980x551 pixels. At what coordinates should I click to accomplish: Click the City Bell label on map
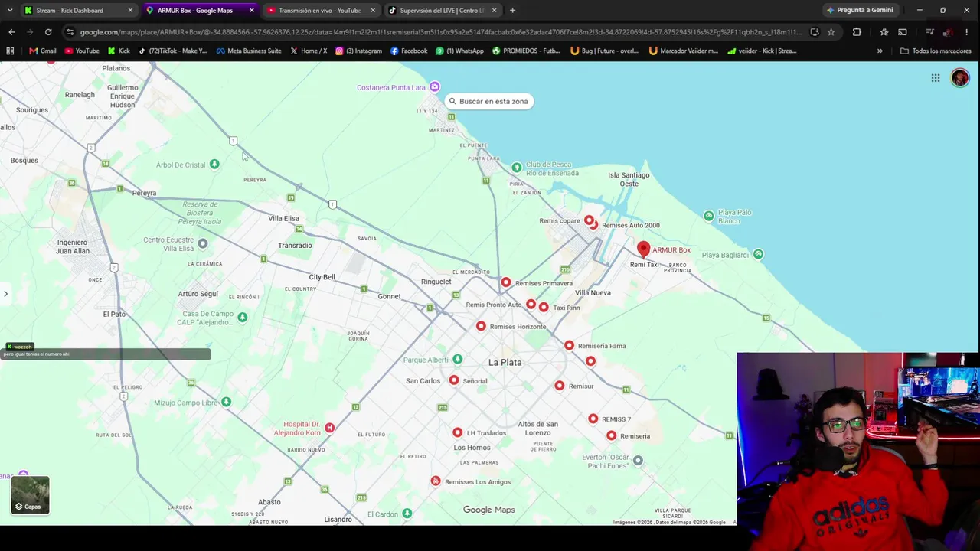[x=322, y=277]
